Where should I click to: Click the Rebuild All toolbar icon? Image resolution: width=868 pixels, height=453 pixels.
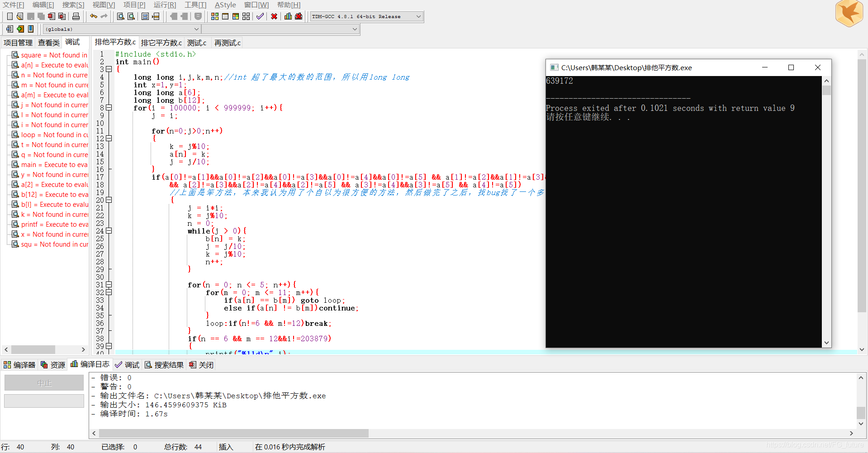tap(246, 17)
